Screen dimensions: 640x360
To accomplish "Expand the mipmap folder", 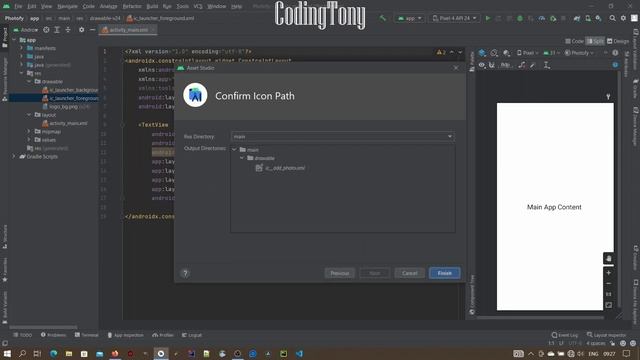I will pyautogui.click(x=29, y=131).
